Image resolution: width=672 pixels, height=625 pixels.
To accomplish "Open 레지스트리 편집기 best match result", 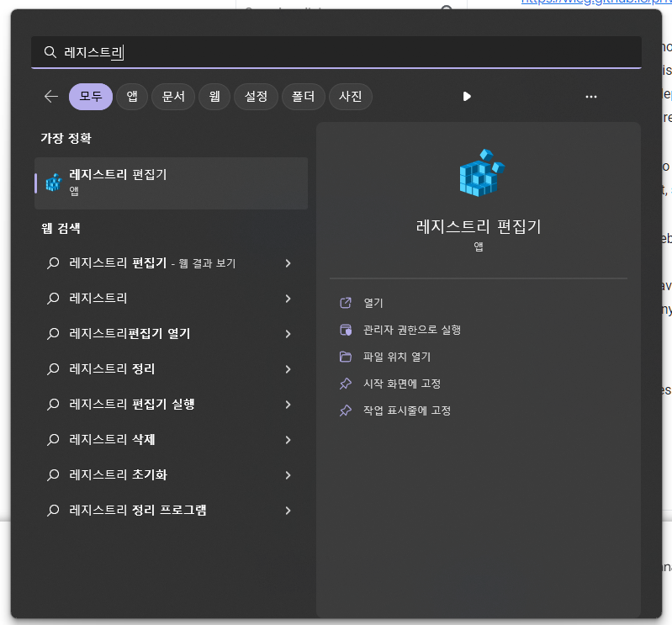I will pyautogui.click(x=171, y=183).
